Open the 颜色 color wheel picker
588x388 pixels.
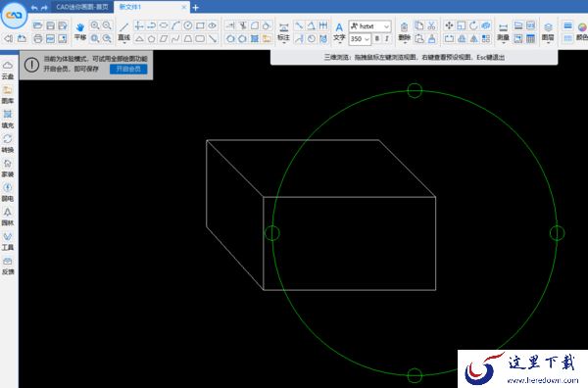pos(582,31)
